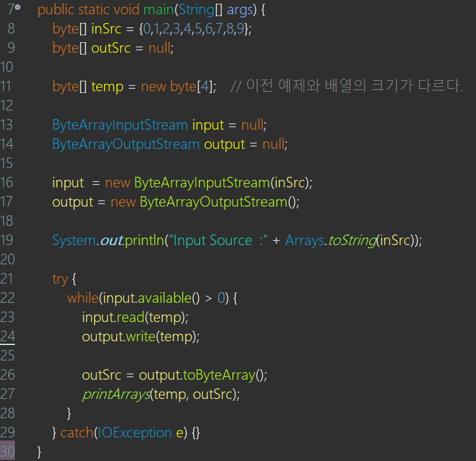Click 'args' parameter on line 7
This screenshot has width=476, height=461.
tap(240, 9)
